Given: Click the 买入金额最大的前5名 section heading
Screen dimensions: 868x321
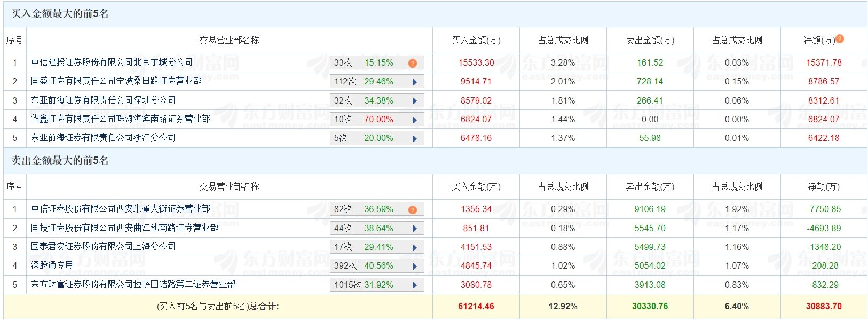Looking at the screenshot, I should [x=60, y=14].
